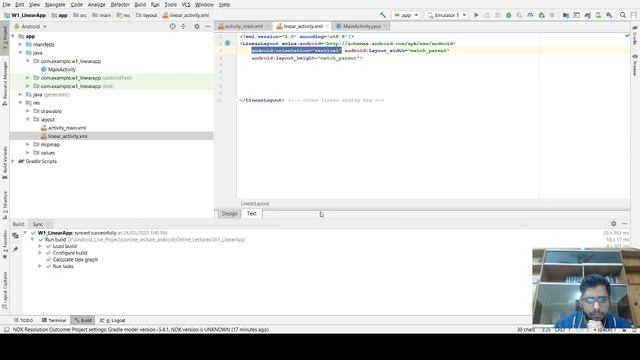This screenshot has width=640, height=360.
Task: Click W1_LinearApp in the breadcrumb
Action: point(25,15)
